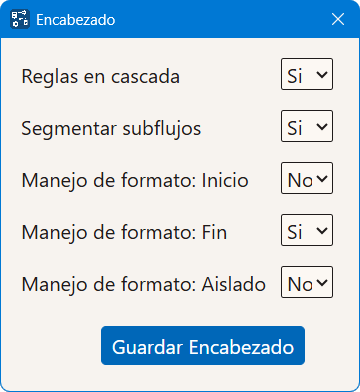Click the Segmentar subflujos label text

(111, 129)
